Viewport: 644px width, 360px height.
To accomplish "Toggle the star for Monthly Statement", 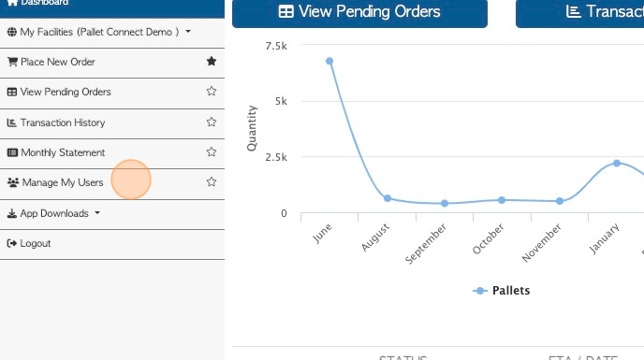I will point(212,151).
